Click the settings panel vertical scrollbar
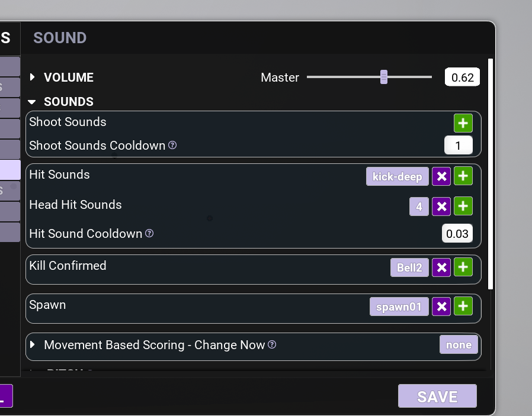Screen dimensions: 532x416 tap(491, 174)
